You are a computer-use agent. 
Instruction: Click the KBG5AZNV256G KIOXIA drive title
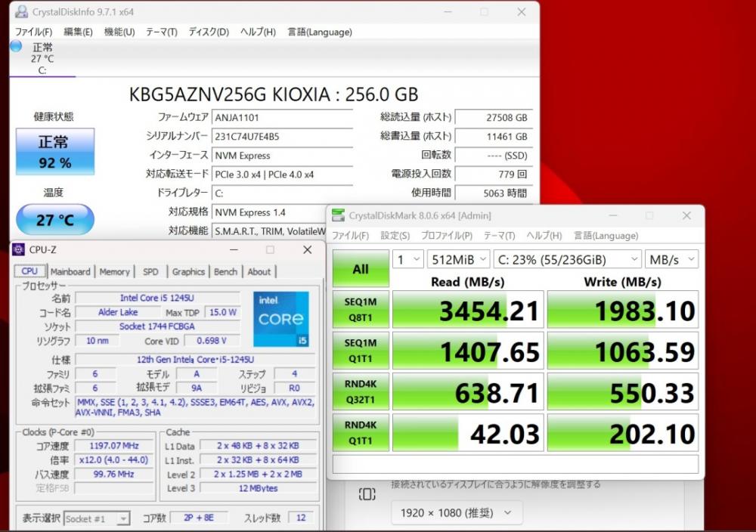pos(274,94)
